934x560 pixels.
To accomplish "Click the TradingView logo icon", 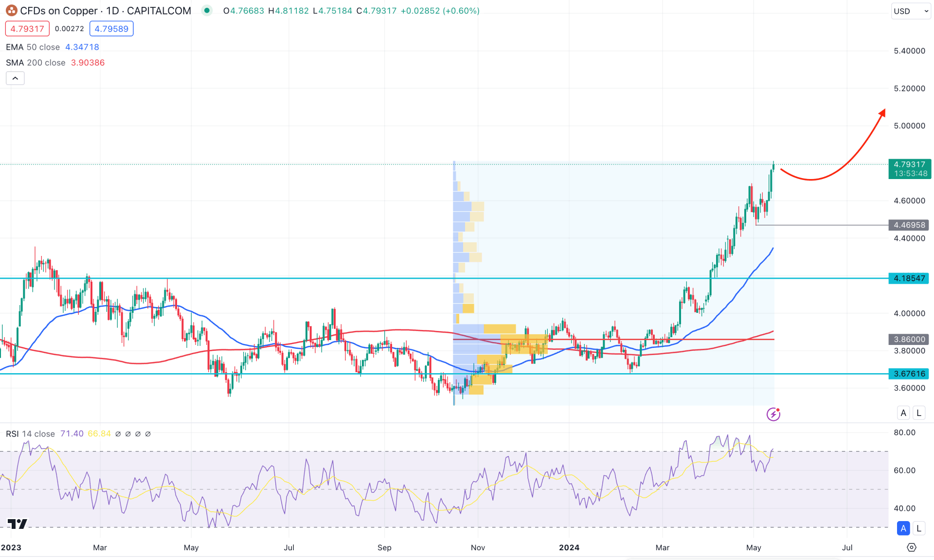I will coord(18,524).
